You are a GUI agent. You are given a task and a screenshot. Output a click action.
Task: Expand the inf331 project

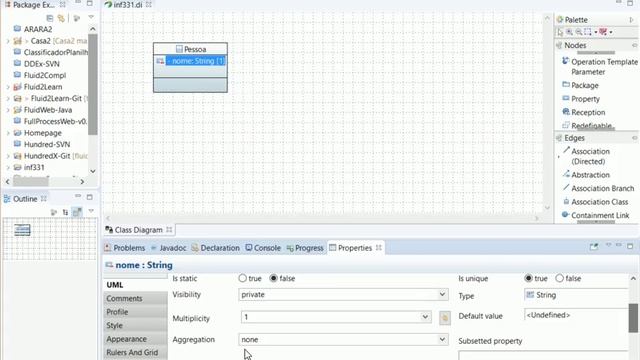[8, 167]
